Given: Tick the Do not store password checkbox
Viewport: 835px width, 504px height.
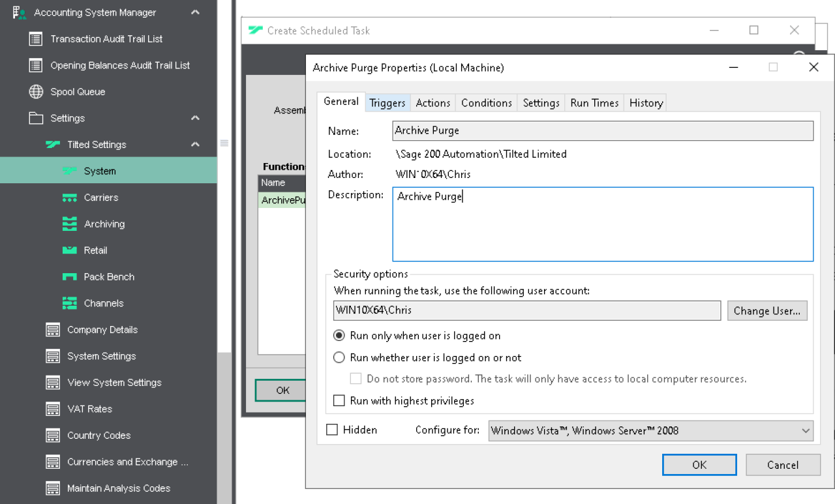Looking at the screenshot, I should (x=356, y=379).
